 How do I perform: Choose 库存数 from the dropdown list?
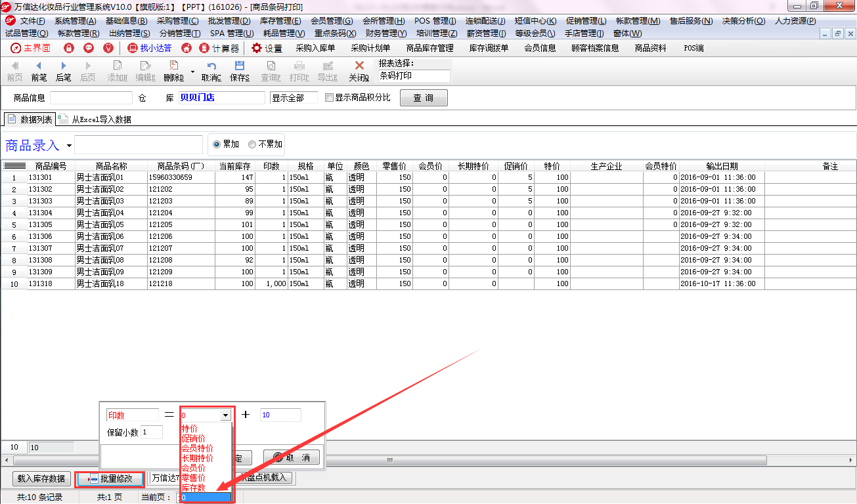coord(193,488)
